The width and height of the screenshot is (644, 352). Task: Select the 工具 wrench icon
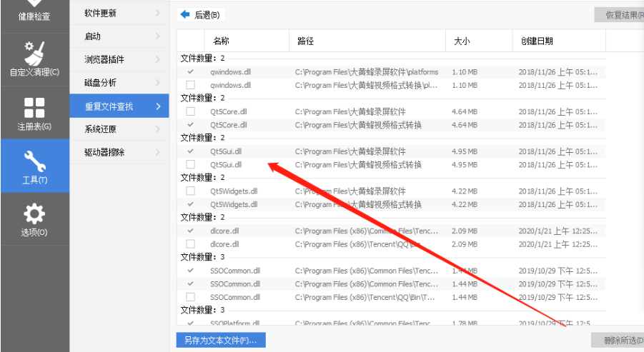[34, 161]
